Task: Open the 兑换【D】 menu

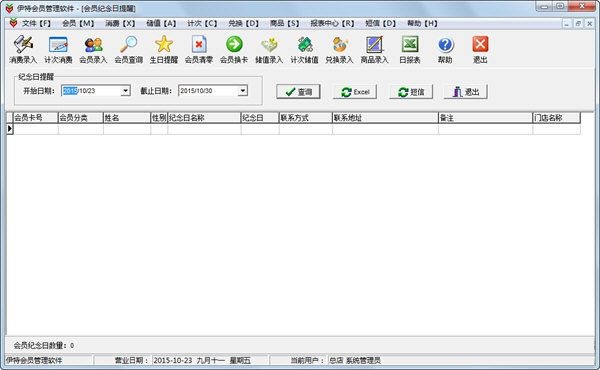Action: (243, 23)
